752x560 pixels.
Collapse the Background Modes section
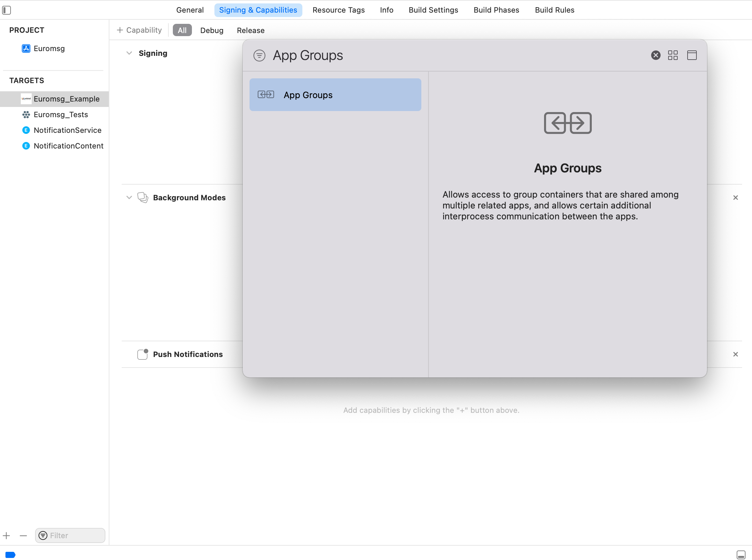129,198
